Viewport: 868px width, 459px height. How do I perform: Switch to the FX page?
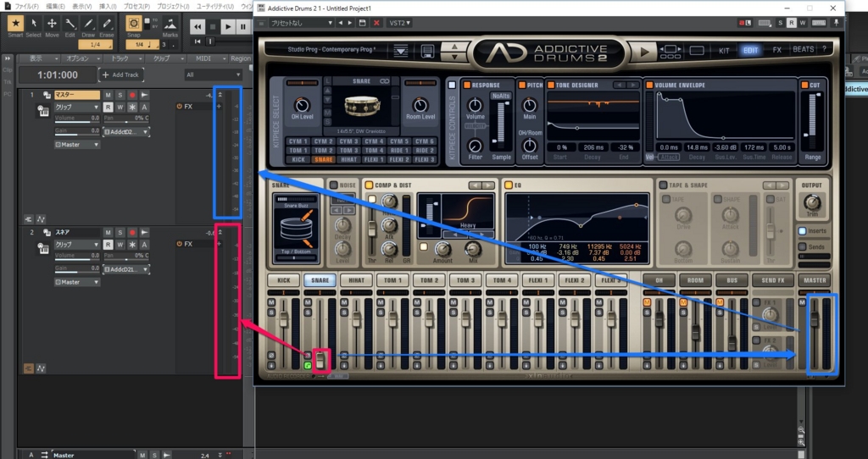click(776, 50)
